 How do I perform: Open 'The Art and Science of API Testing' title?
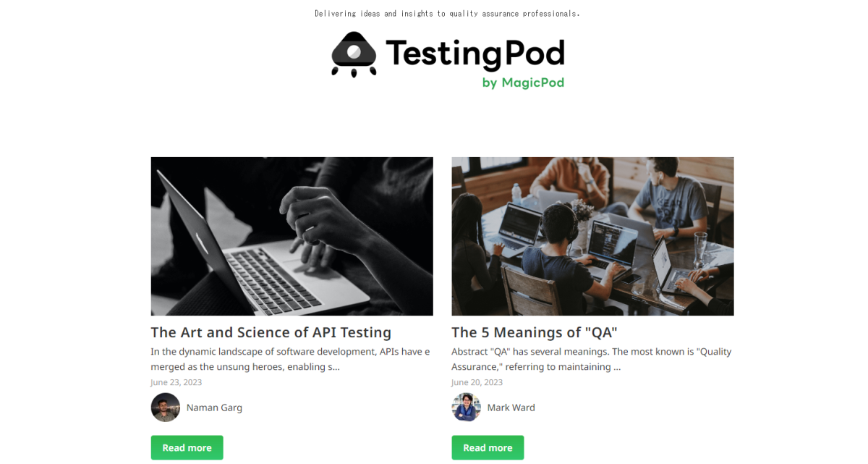point(271,332)
